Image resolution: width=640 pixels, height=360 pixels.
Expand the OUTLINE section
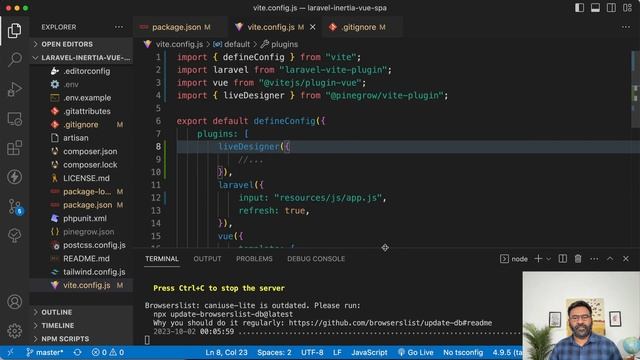coord(81,312)
